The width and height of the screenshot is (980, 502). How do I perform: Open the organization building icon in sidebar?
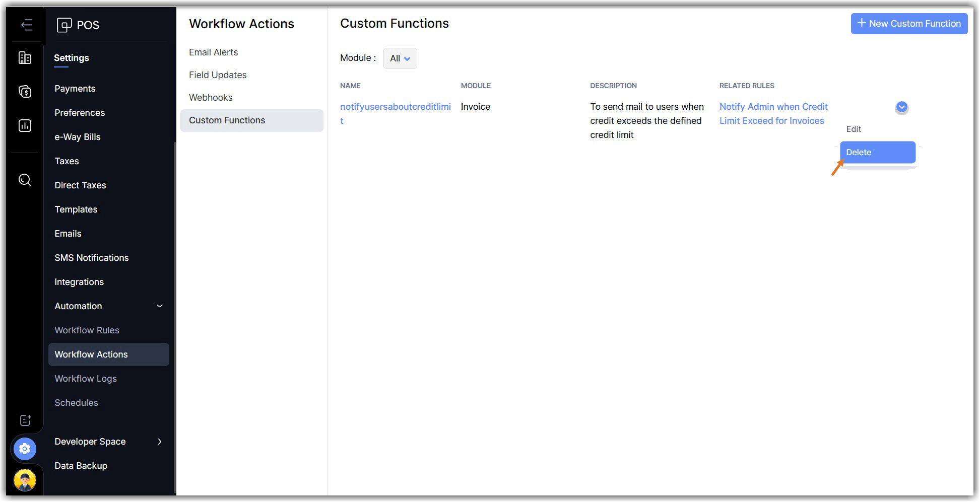click(x=25, y=58)
